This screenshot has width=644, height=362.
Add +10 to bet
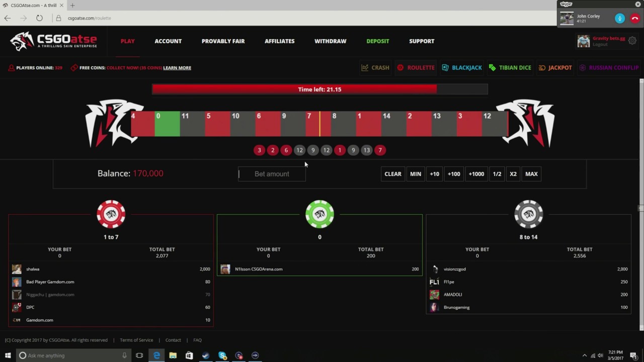coord(434,174)
